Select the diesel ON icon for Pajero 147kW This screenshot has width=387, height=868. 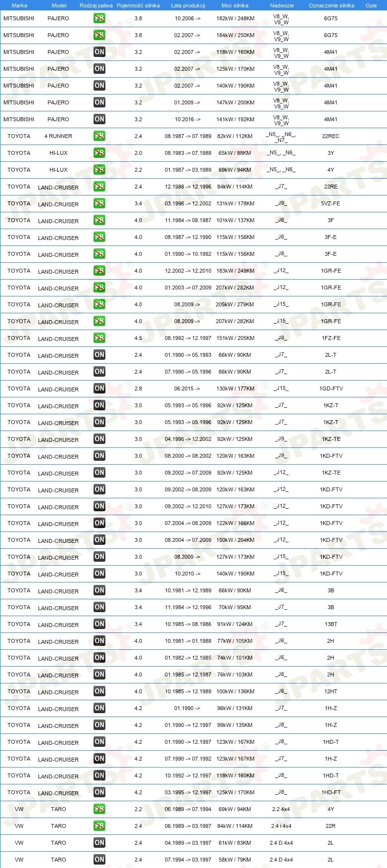pos(99,102)
